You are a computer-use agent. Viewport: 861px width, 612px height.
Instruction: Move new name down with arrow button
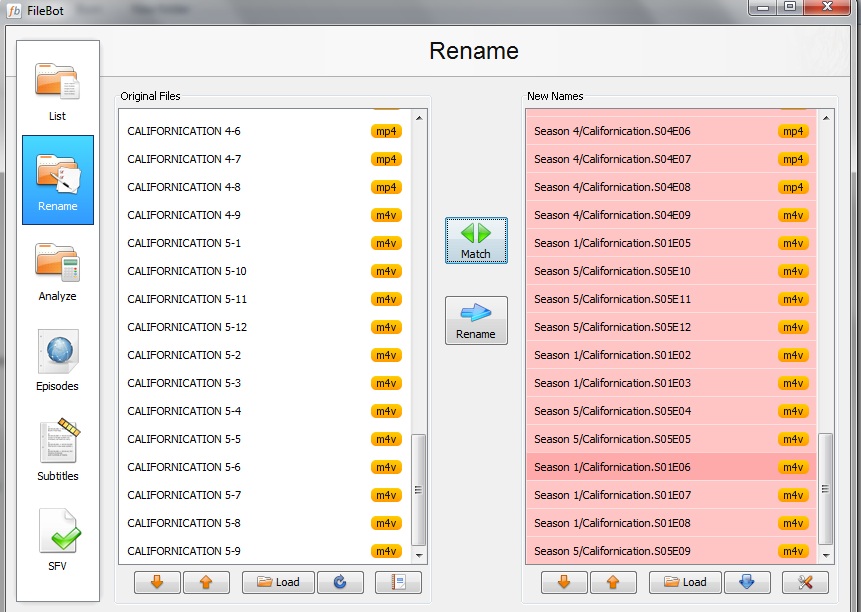[564, 582]
